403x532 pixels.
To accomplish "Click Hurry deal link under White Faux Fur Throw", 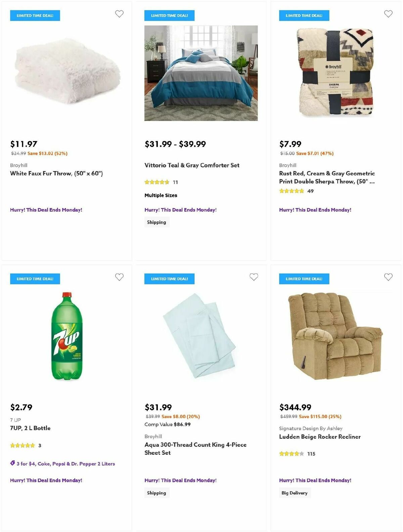I will (46, 209).
